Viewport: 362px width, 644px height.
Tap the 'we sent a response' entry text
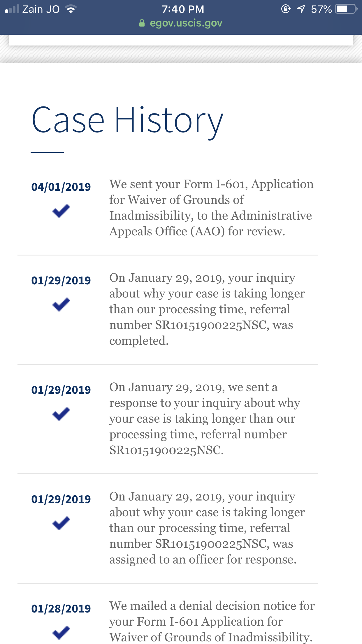tap(205, 419)
